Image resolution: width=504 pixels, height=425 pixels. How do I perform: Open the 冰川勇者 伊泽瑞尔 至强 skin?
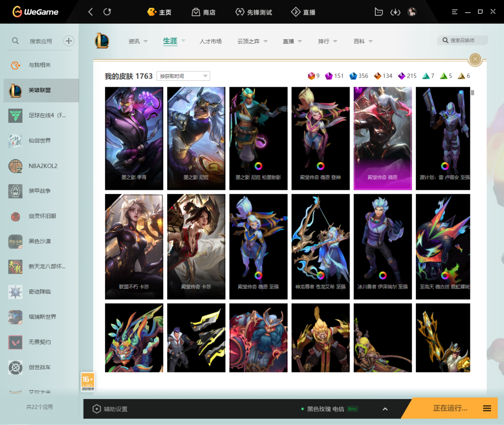tap(383, 246)
